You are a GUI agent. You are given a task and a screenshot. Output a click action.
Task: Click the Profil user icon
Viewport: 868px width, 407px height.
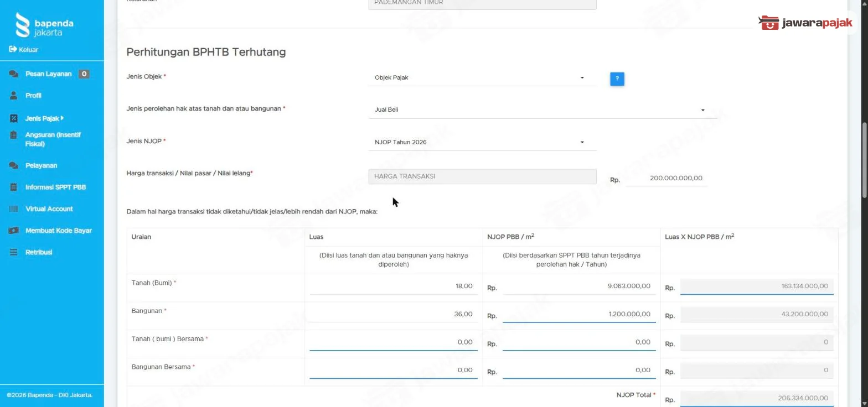[x=14, y=96]
